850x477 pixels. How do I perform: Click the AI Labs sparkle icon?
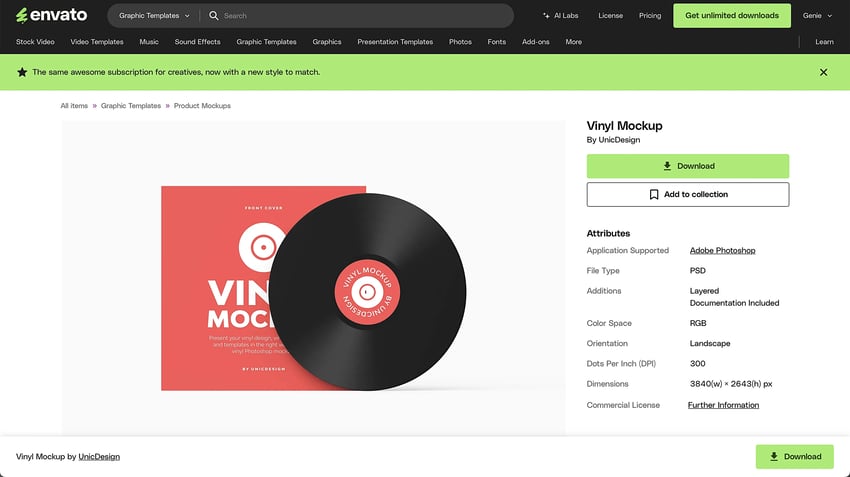tap(546, 16)
